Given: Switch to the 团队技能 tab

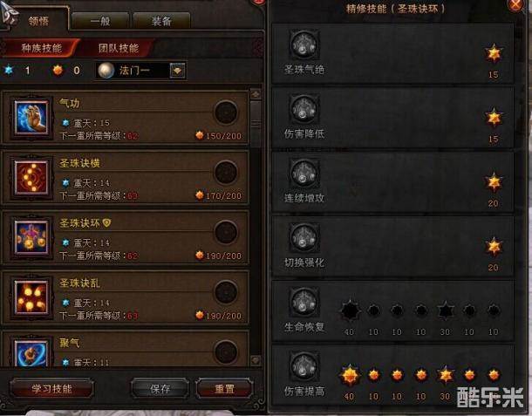Looking at the screenshot, I should coord(119,48).
